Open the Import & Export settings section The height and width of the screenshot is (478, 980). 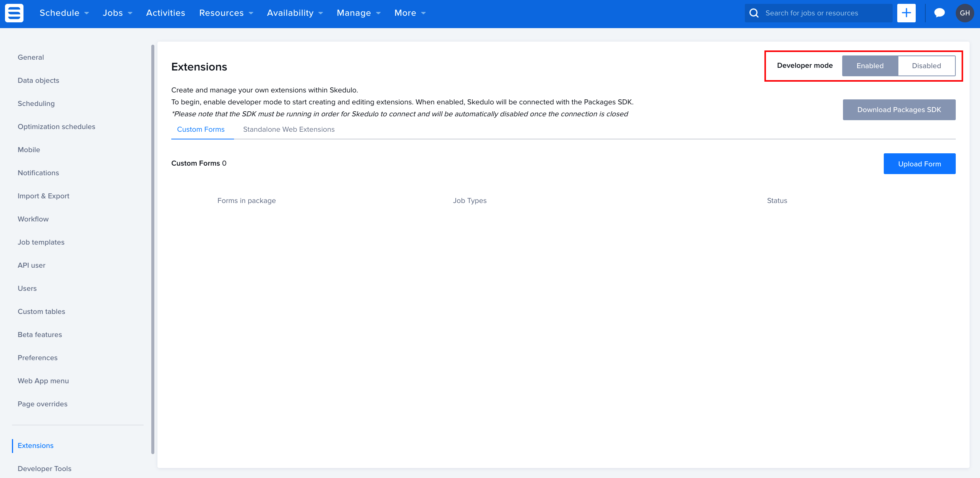tap(43, 196)
